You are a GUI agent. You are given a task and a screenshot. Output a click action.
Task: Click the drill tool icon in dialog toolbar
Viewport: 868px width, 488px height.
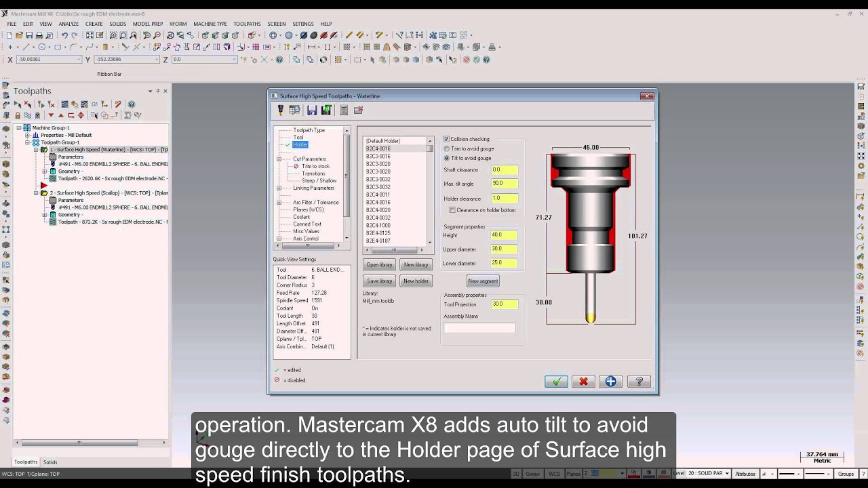[x=281, y=110]
